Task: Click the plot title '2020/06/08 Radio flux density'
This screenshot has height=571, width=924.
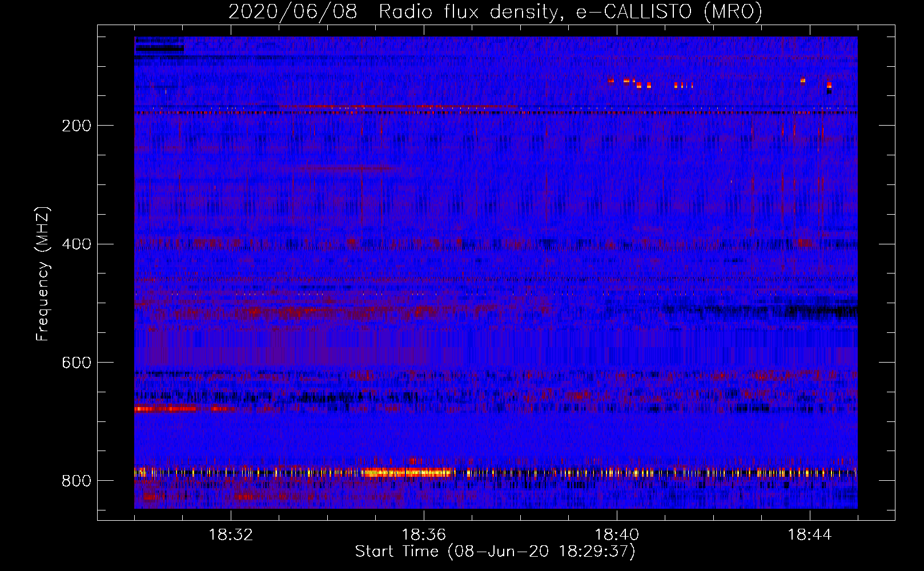Action: [495, 11]
